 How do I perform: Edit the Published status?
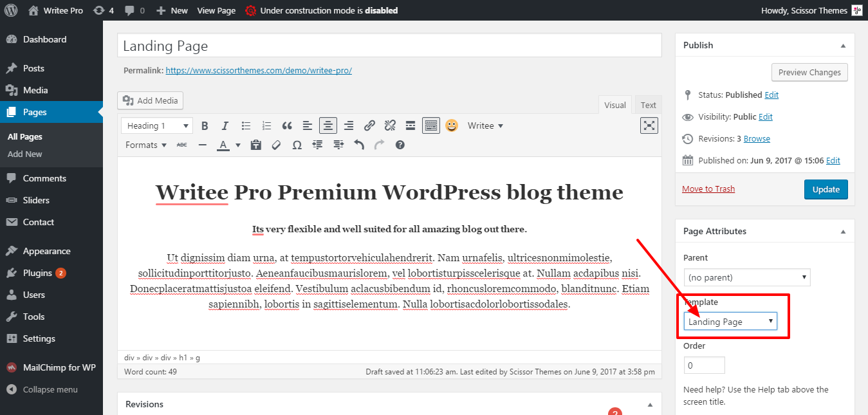tap(771, 95)
